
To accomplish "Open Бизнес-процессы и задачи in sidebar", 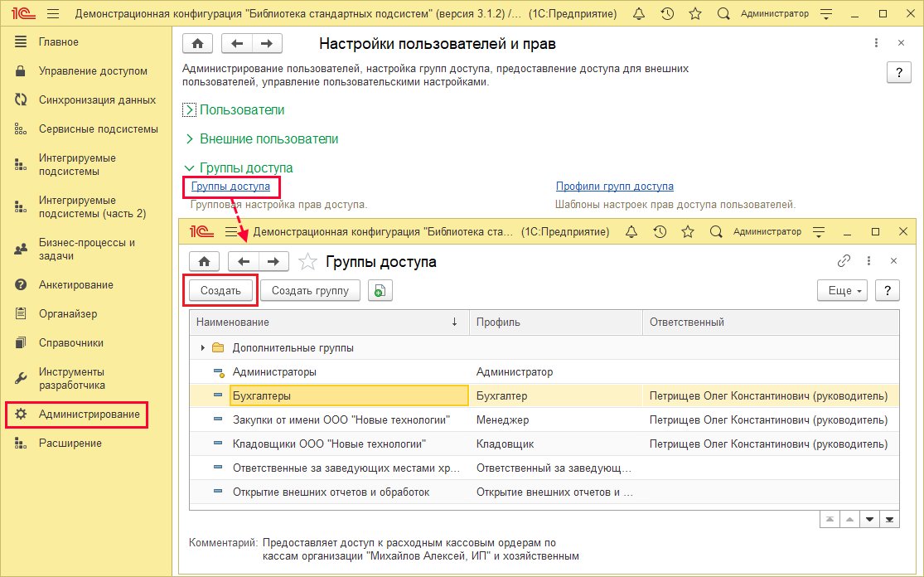I will click(86, 250).
